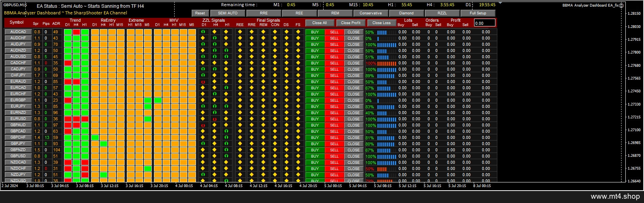The width and height of the screenshot is (644, 203).
Task: Click the FS diamond signal for GBPCAD
Action: (298, 131)
